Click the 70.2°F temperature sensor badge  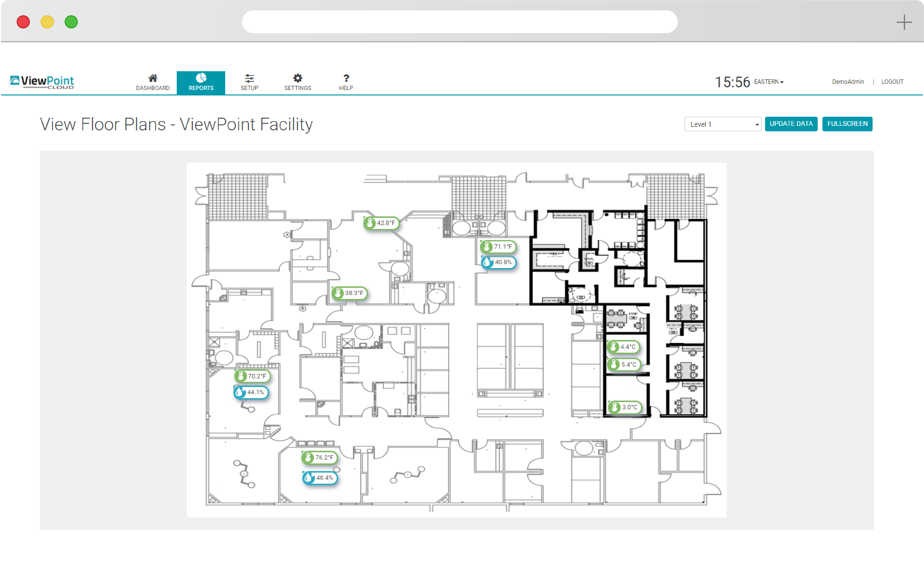coord(252,376)
